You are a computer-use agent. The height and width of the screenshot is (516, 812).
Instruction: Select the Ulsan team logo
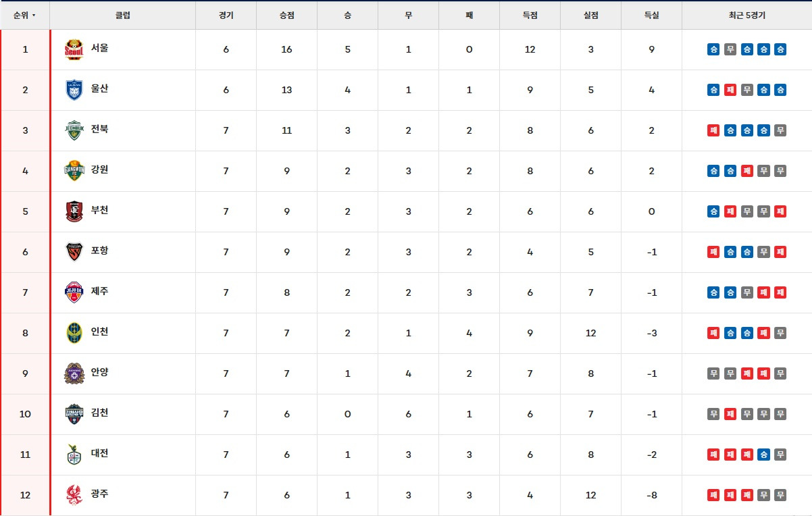[x=74, y=90]
